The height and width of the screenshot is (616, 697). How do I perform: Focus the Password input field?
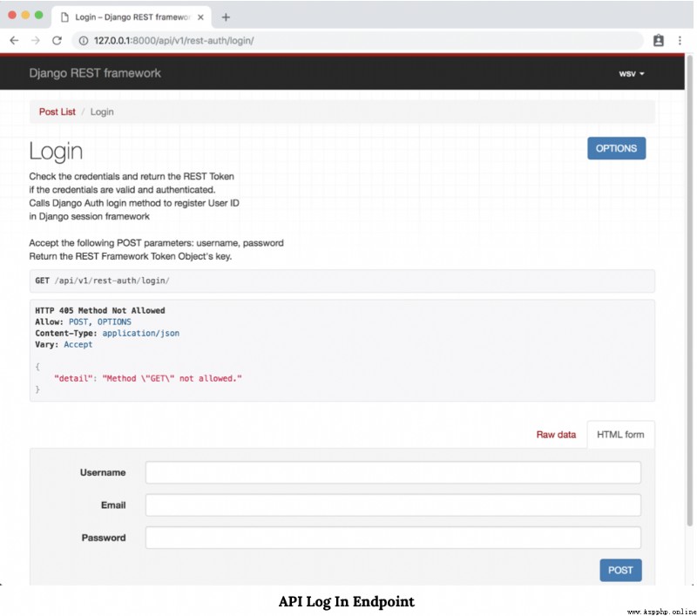[393, 538]
